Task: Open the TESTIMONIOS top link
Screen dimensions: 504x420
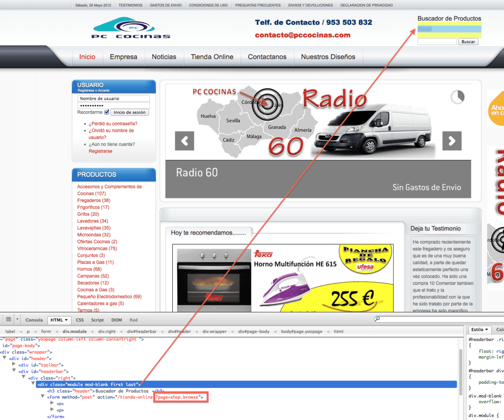Action: pyautogui.click(x=131, y=5)
